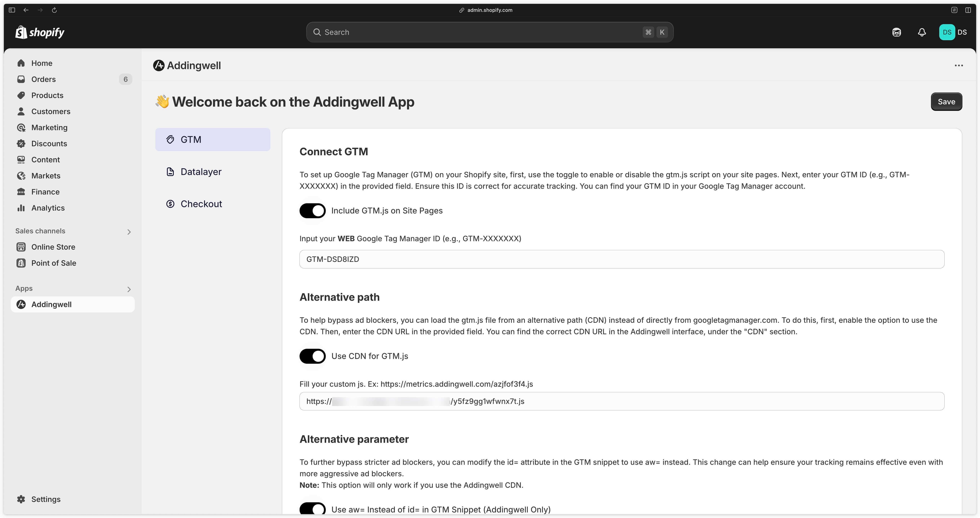Image resolution: width=980 pixels, height=518 pixels.
Task: Click the Marketing target icon
Action: (21, 127)
